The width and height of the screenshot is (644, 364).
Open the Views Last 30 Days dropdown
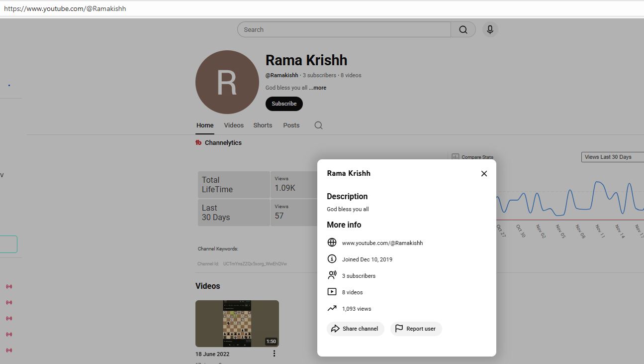pos(612,157)
